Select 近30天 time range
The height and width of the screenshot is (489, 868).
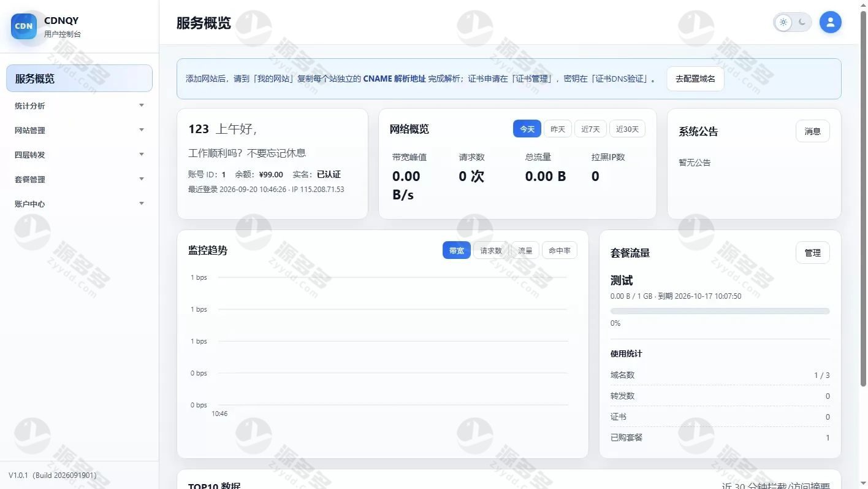627,129
